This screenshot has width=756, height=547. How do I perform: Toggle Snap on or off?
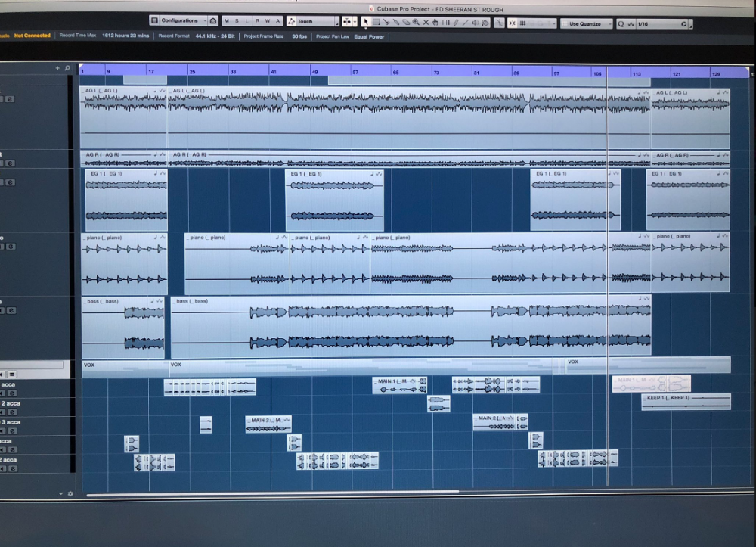pos(512,23)
